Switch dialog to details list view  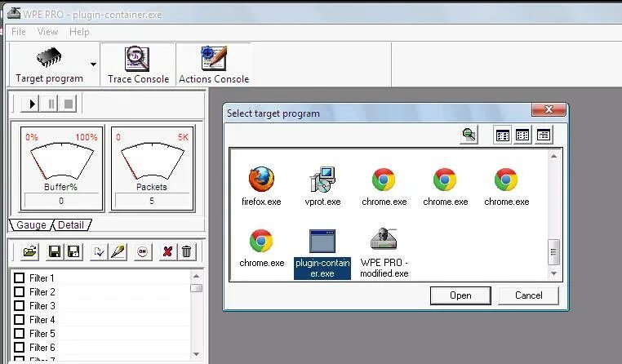pyautogui.click(x=544, y=135)
